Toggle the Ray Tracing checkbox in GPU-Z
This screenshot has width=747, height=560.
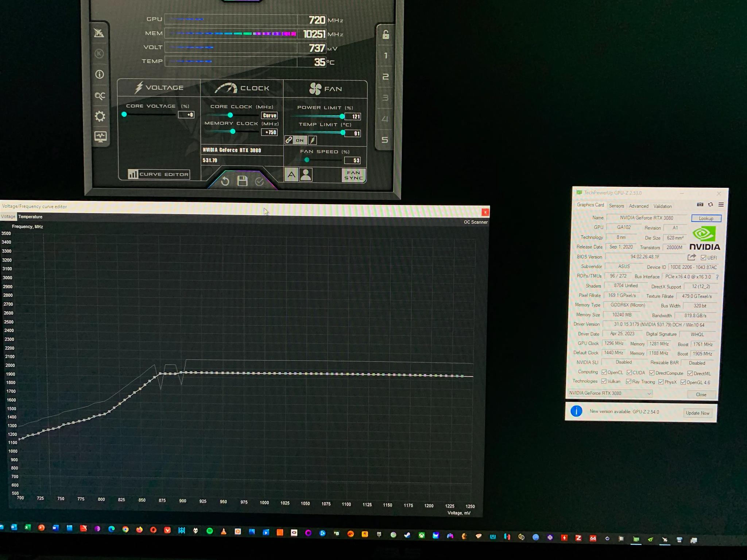pyautogui.click(x=628, y=382)
